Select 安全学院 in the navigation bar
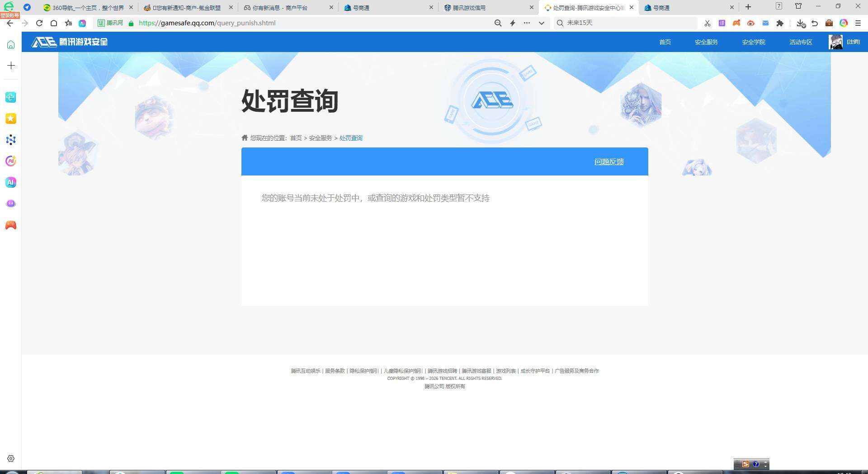868x474 pixels. pos(753,42)
